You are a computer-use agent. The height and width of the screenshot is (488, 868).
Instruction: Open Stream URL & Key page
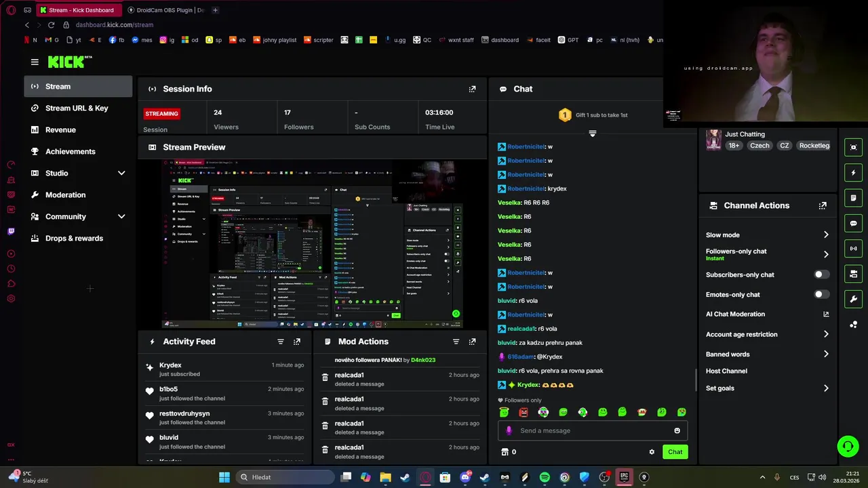(x=78, y=108)
